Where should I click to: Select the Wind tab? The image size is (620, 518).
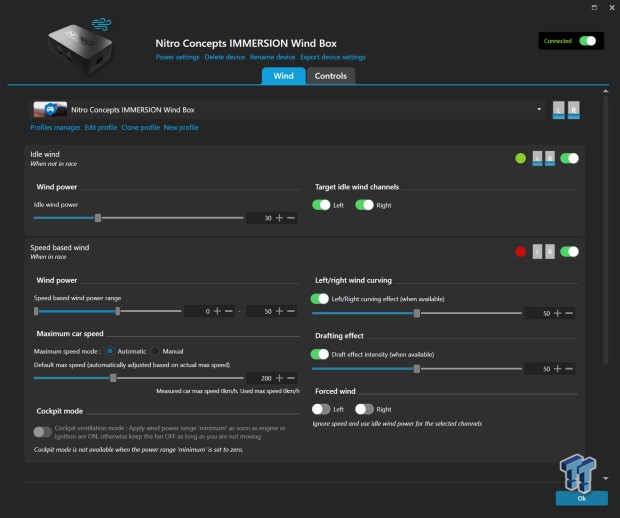coord(284,76)
